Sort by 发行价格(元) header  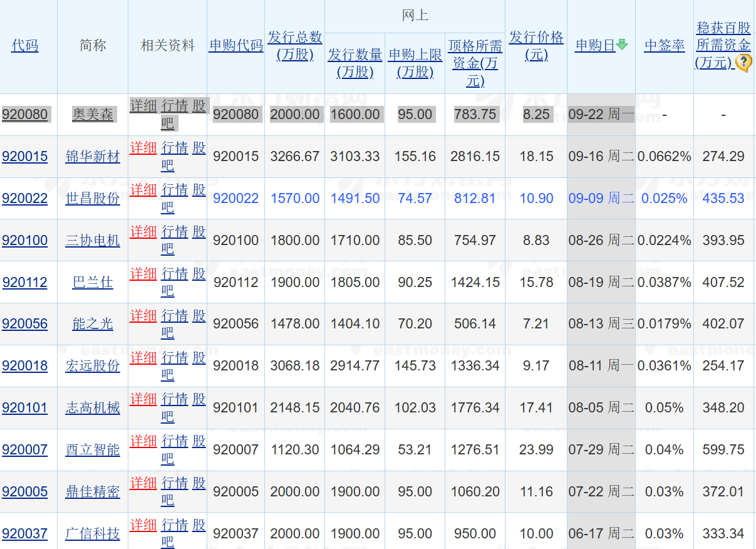point(536,46)
